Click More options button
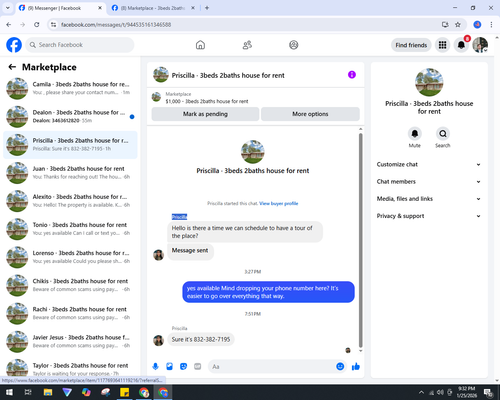500x400 pixels. coord(310,114)
